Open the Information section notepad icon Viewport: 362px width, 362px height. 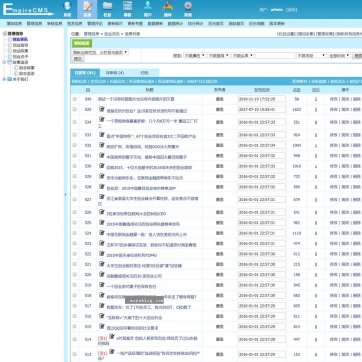tap(87, 6)
